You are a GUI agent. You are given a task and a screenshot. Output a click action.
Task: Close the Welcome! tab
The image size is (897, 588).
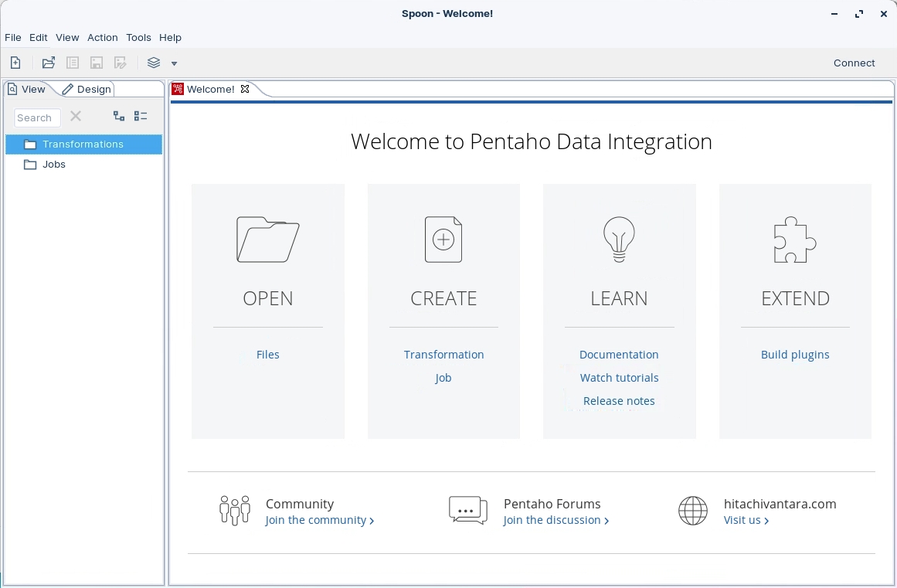click(245, 89)
